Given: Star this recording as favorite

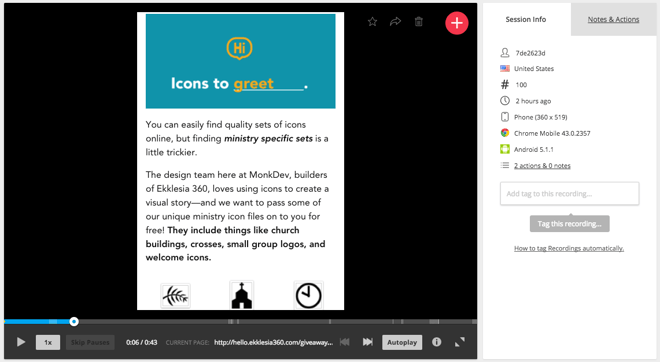Looking at the screenshot, I should 372,21.
